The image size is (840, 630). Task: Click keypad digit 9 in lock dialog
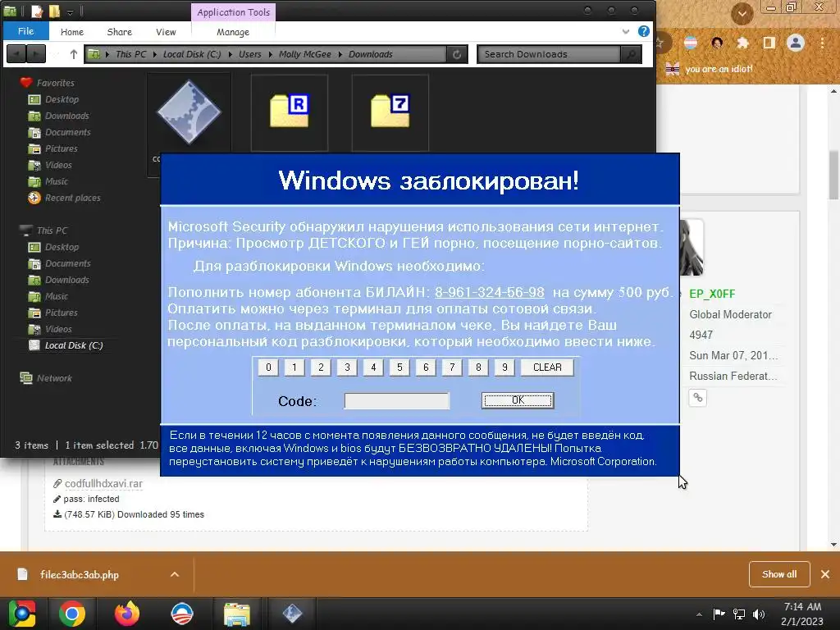pyautogui.click(x=504, y=367)
